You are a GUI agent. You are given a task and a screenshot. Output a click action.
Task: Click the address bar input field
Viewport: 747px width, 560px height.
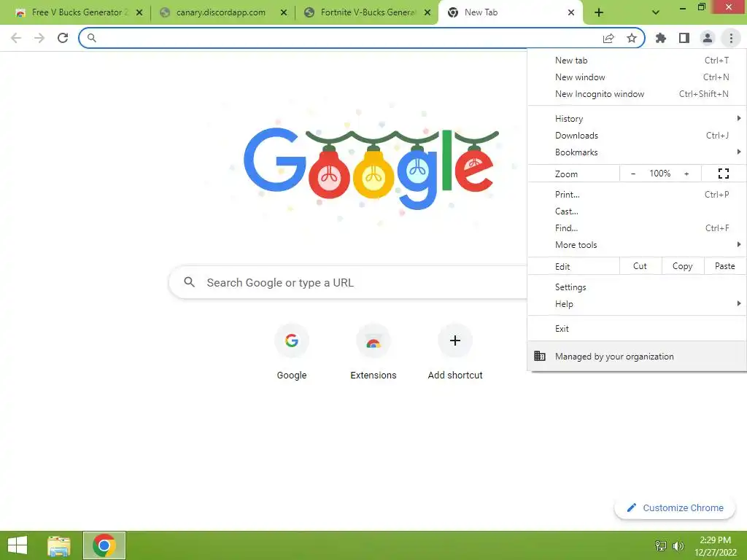tap(348, 38)
